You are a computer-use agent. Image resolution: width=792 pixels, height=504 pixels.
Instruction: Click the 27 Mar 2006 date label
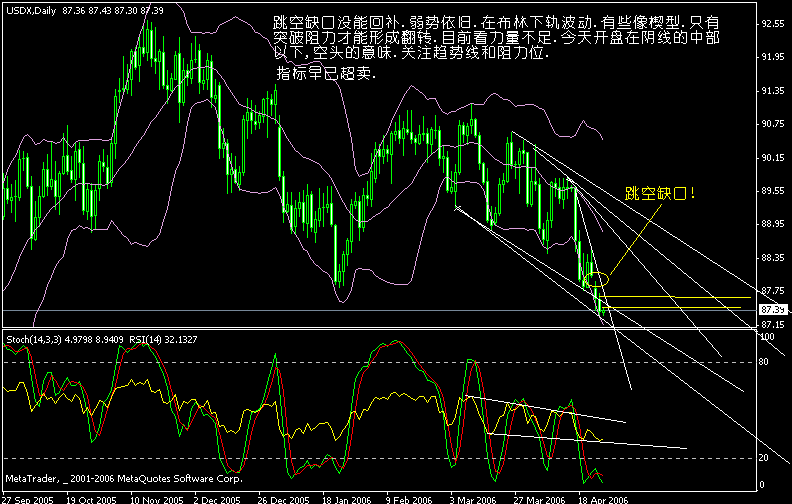click(x=539, y=500)
